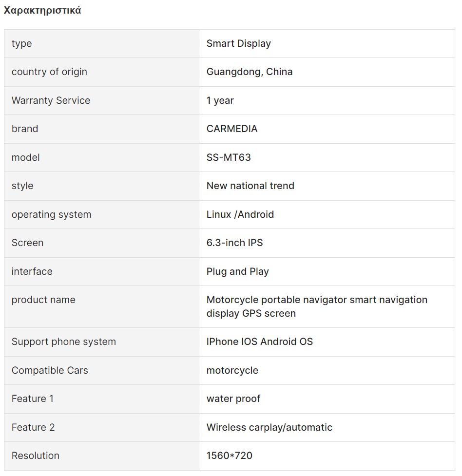This screenshot has width=462, height=476.
Task: Select the 6.3-inch IPS screen value
Action: click(x=234, y=243)
